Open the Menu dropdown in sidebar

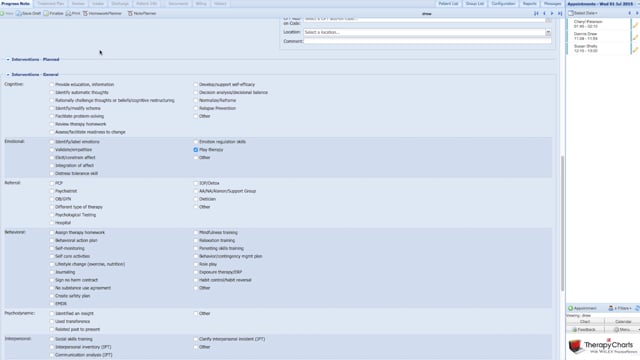pos(622,329)
